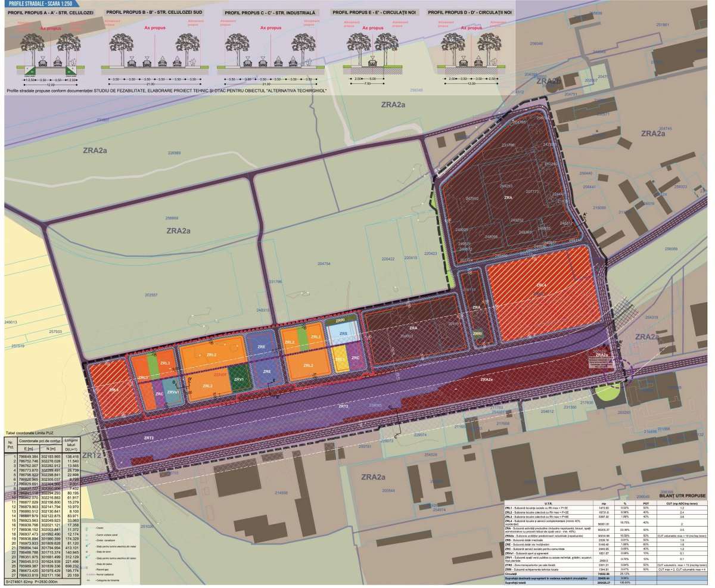Click the 'Copac' legend symbol
Viewport: 715px width, 588px height.
click(x=86, y=528)
